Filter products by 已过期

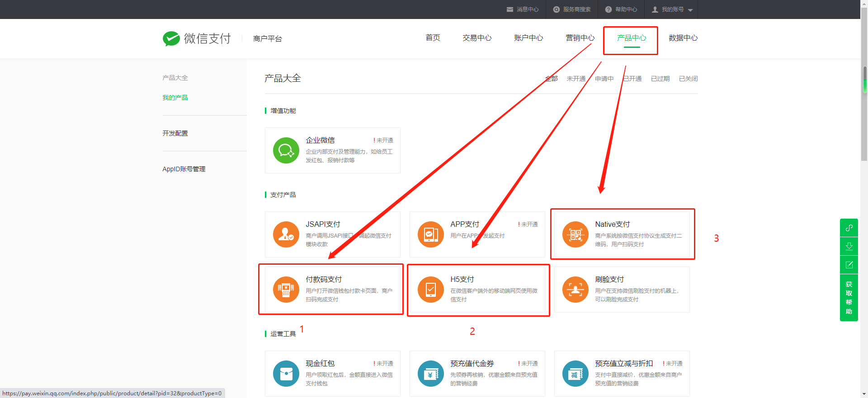(x=660, y=79)
